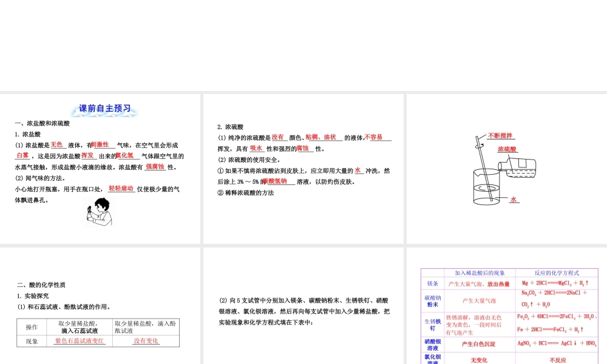Image resolution: width=607 pixels, height=364 pixels.
Task: Click the red answer 粘稠、油状
Action: pos(321,137)
